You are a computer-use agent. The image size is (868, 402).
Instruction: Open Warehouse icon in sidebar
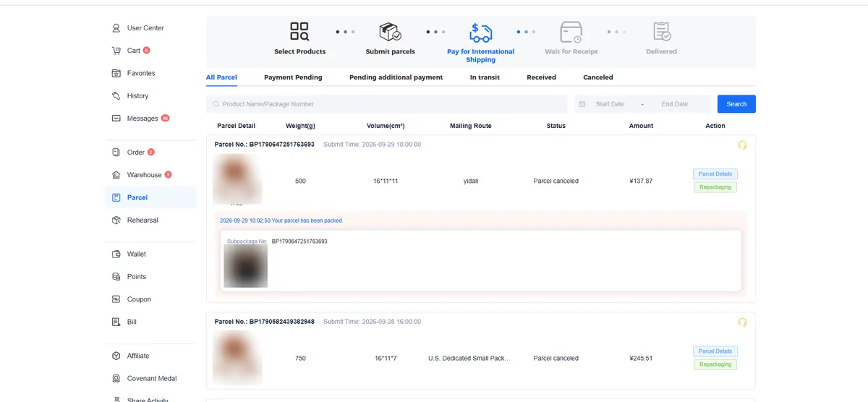(x=116, y=175)
